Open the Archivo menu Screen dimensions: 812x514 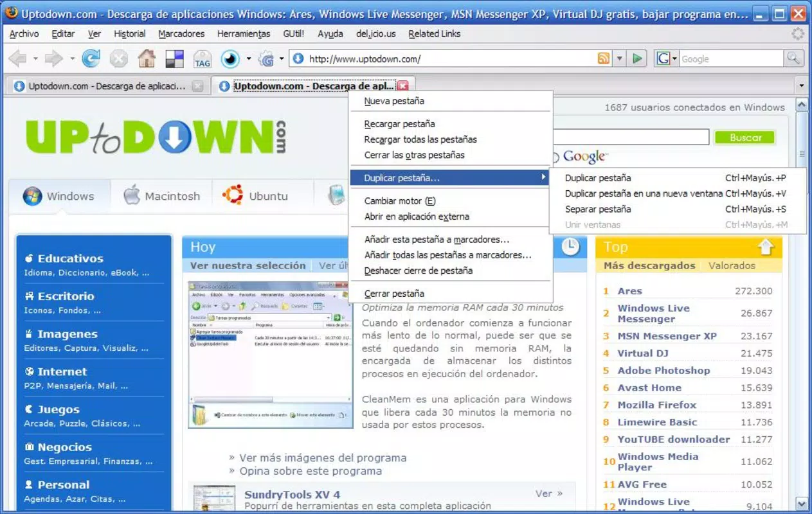(x=24, y=33)
